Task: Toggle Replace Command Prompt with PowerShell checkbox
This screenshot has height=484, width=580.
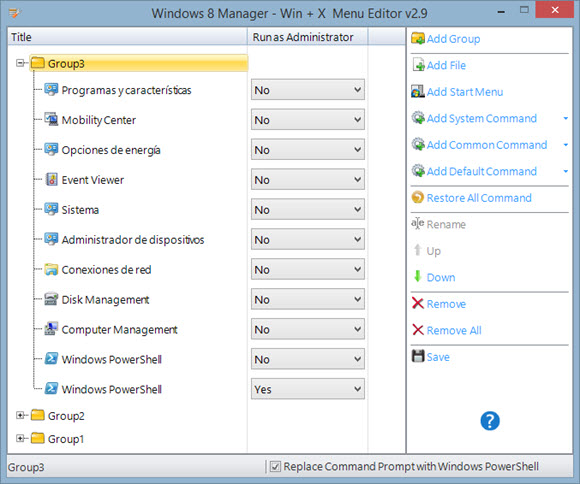Action: pos(275,467)
